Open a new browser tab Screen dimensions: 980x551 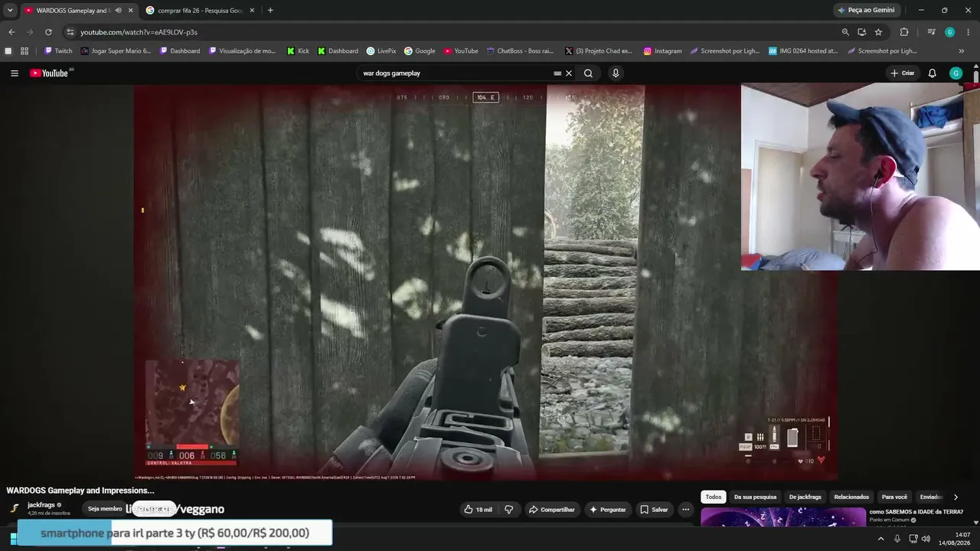(x=270, y=11)
